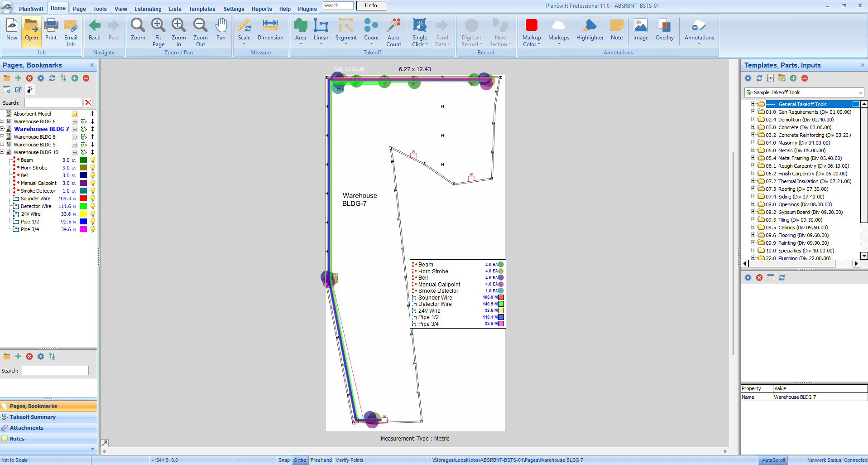This screenshot has width=868, height=465.
Task: Toggle Snap in the status bar
Action: [x=284, y=460]
